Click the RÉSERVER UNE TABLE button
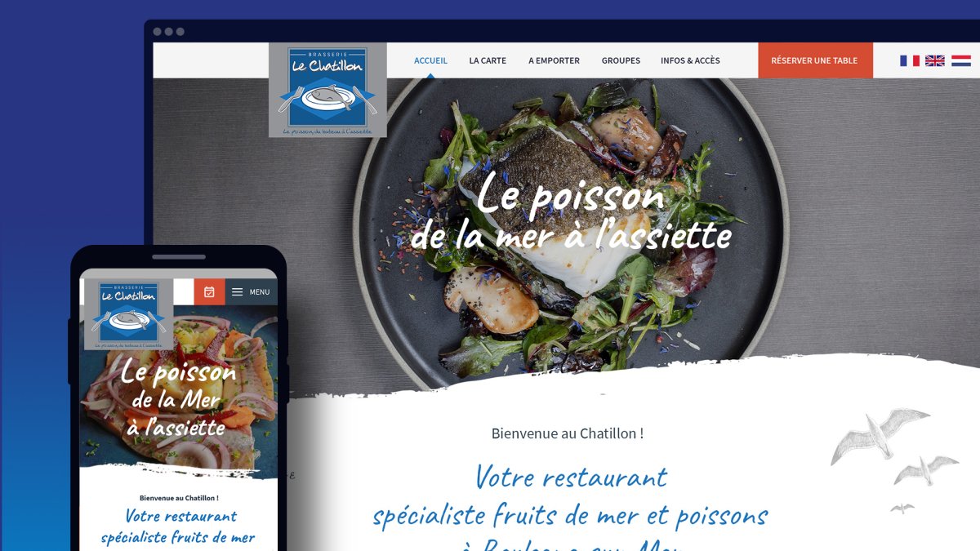 (x=814, y=60)
